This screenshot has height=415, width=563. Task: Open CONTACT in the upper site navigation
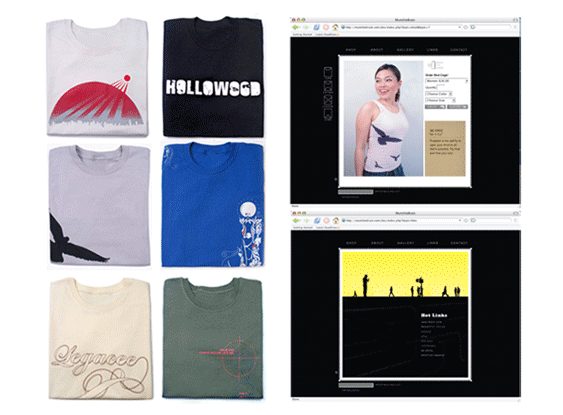click(x=459, y=50)
